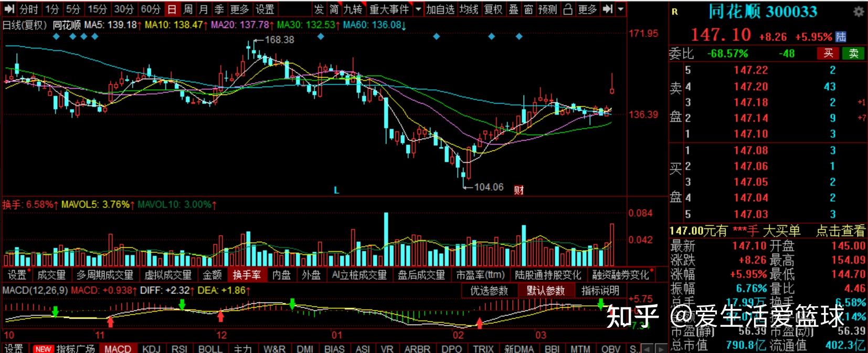
Task: Select the 30分 period tab
Action: 124,9
